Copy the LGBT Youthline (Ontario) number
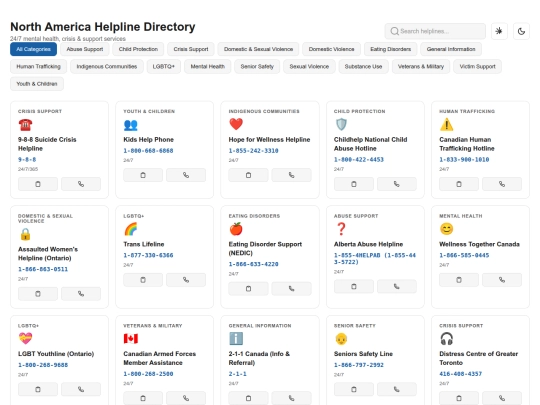The image size is (540, 405). (38, 389)
